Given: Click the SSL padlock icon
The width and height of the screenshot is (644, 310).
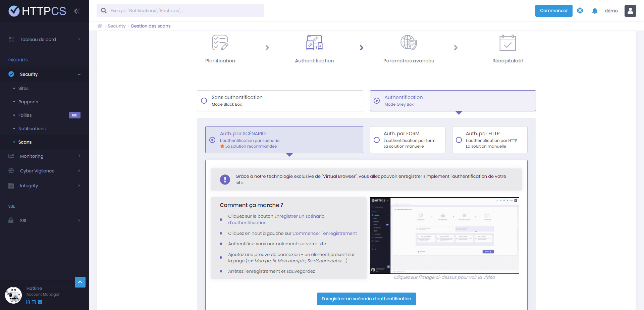Looking at the screenshot, I should tap(11, 220).
